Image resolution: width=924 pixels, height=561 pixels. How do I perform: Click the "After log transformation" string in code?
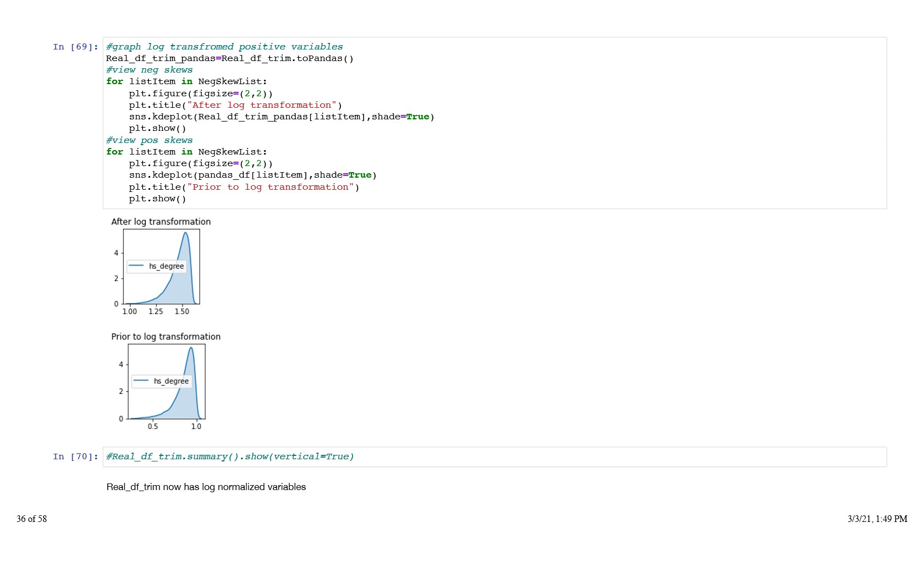tap(261, 106)
